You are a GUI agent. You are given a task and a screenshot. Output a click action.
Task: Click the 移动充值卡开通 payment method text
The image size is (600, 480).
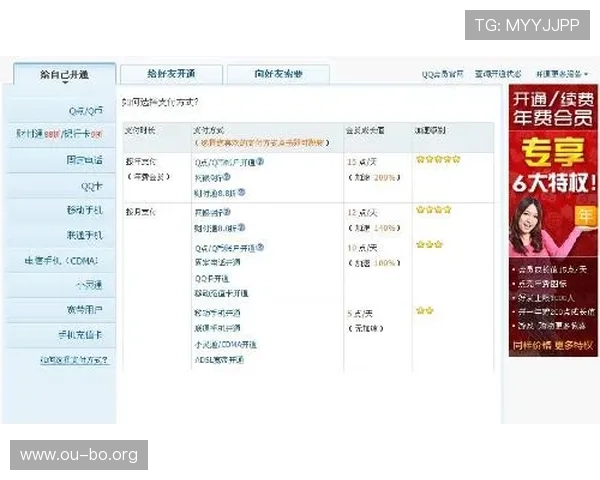pyautogui.click(x=221, y=294)
